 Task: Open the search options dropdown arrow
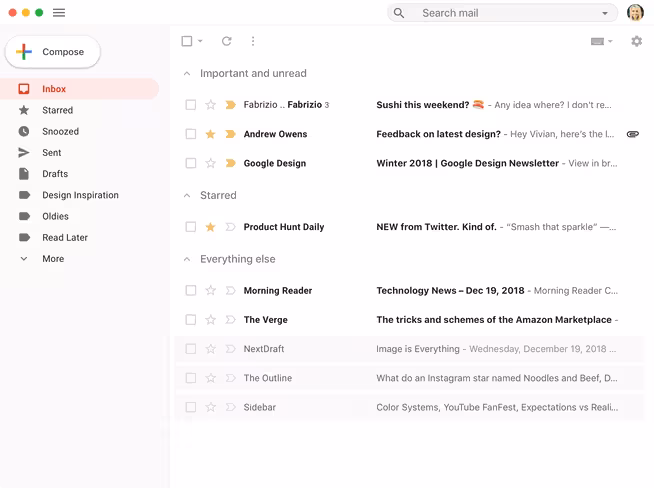[x=605, y=13]
